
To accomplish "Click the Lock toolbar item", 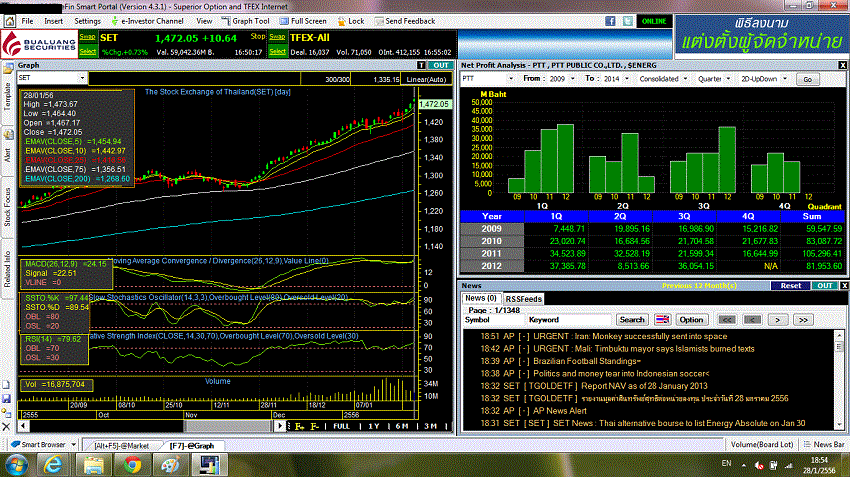I will [x=351, y=21].
